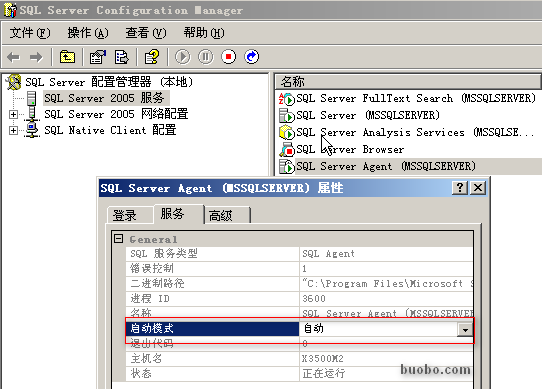
Task: Switch to the 高级 tab
Action: (227, 216)
